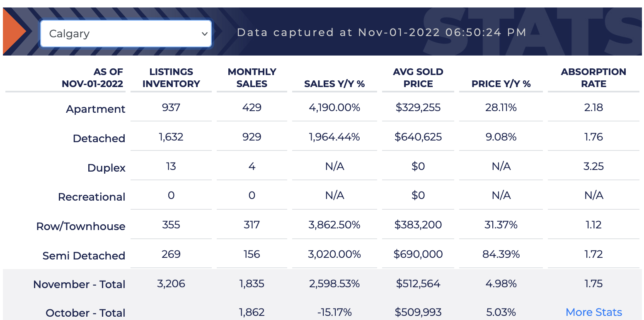Screen dimensions: 644x320
Task: Click the More Stats link
Action: [593, 312]
